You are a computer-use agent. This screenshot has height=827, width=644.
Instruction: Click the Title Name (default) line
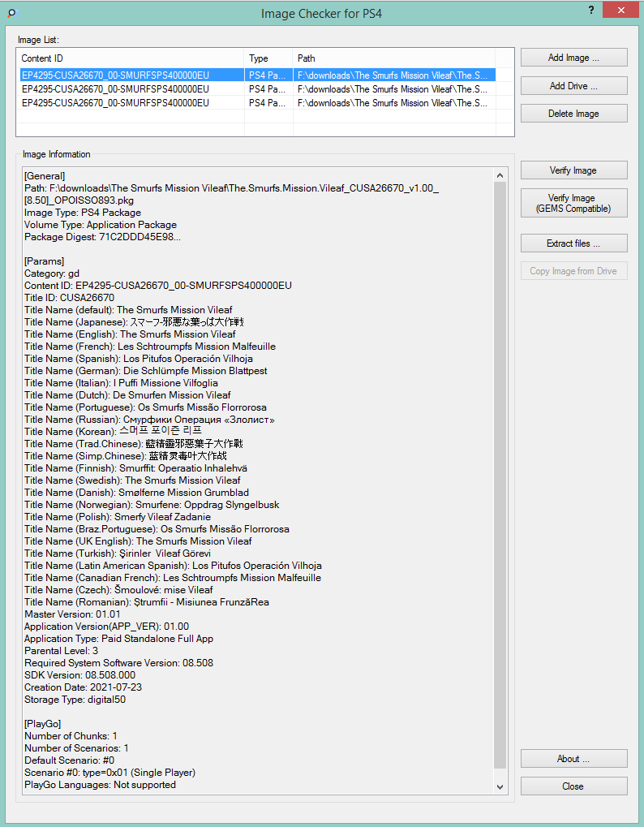click(x=128, y=309)
